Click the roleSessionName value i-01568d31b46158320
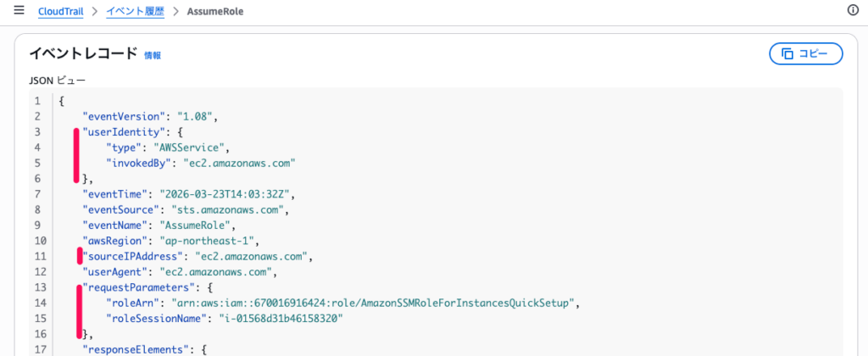Image resolution: width=868 pixels, height=356 pixels. tap(289, 319)
